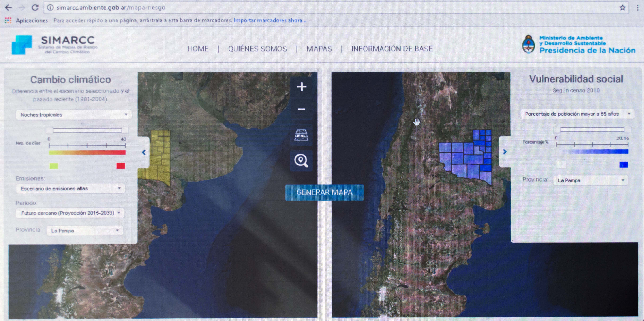Screen dimensions: 644x321
Task: Click the white minimum color swatch
Action: (x=561, y=165)
